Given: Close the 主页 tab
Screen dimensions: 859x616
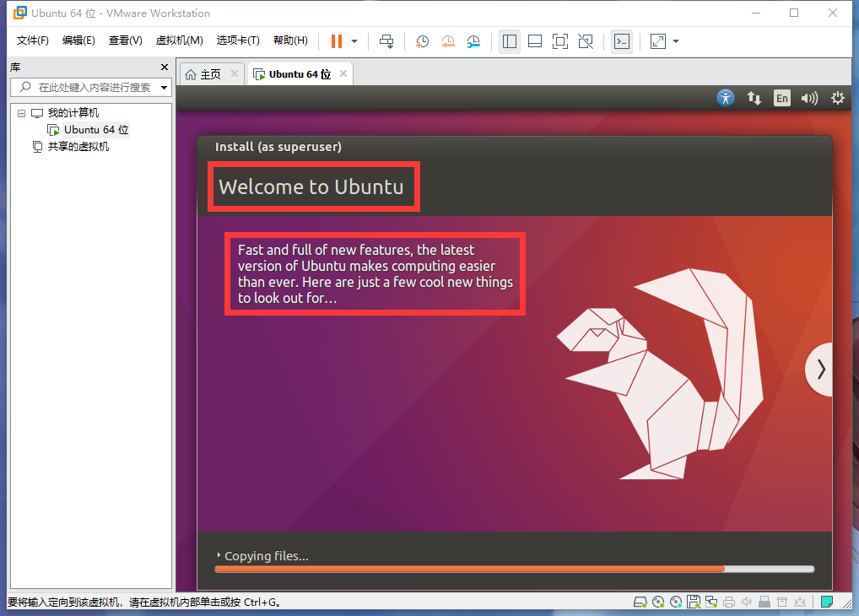Looking at the screenshot, I should coord(235,73).
